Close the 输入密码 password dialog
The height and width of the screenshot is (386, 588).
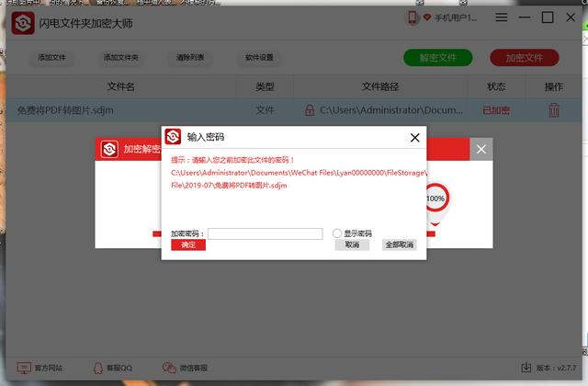[x=414, y=138]
